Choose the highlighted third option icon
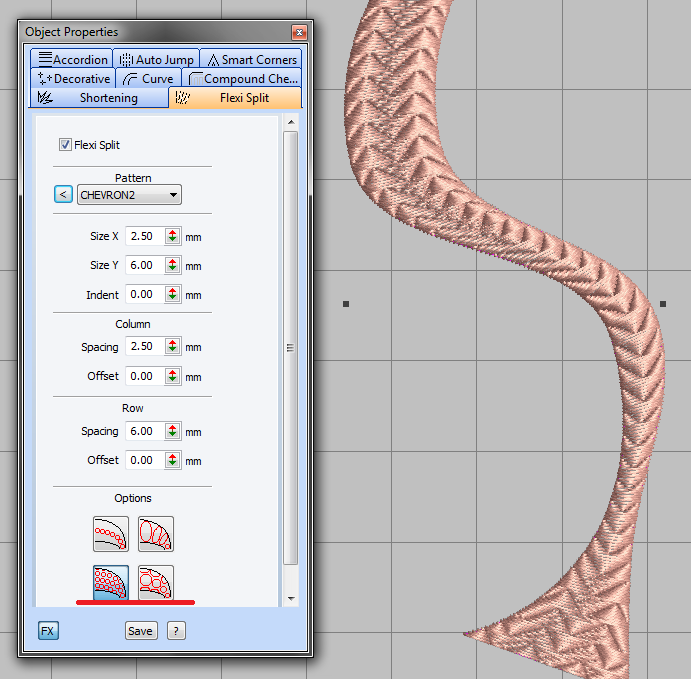The image size is (691, 679). [111, 582]
